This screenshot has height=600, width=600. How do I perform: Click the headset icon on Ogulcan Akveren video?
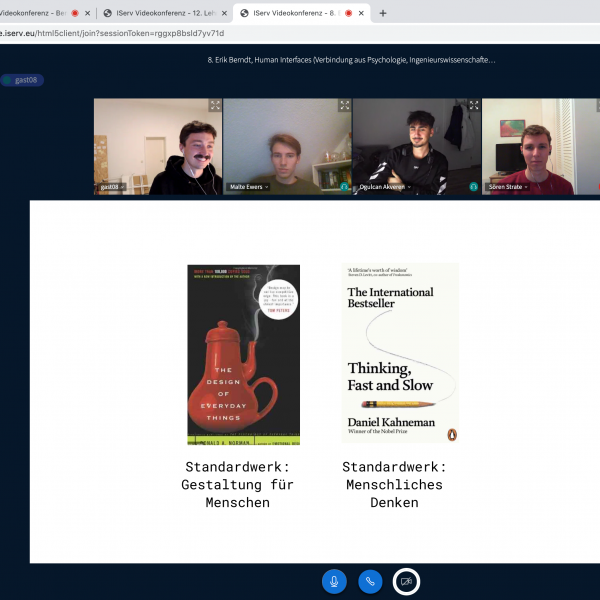point(473,187)
